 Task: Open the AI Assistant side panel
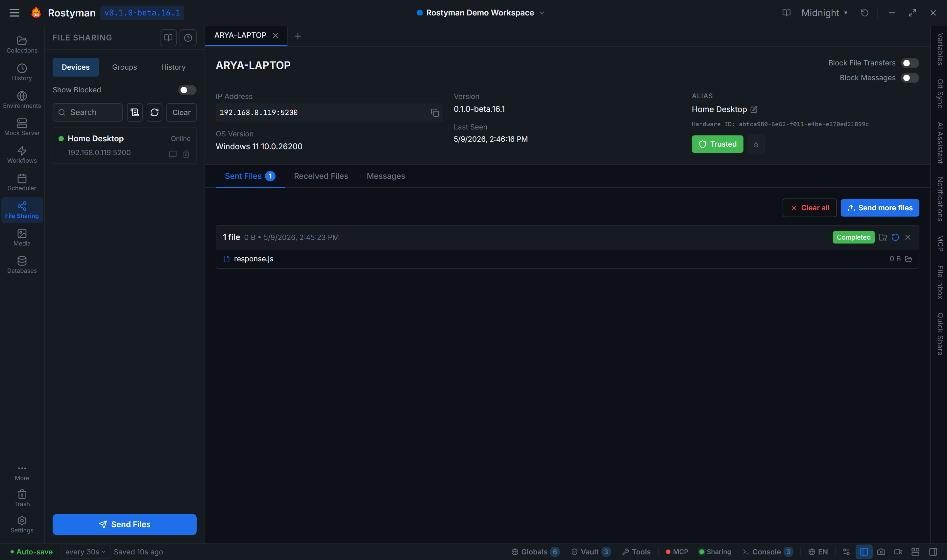coord(940,143)
